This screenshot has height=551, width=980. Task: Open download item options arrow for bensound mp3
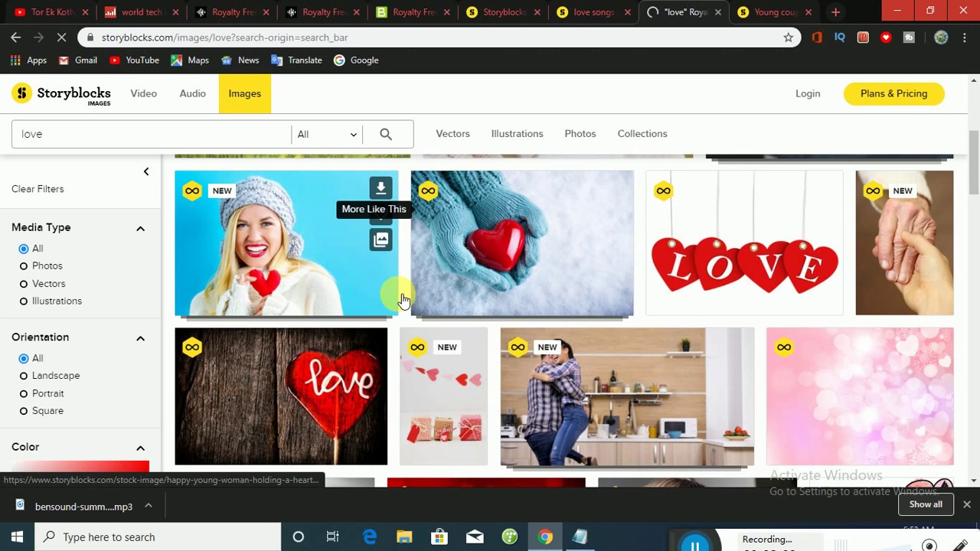[149, 506]
